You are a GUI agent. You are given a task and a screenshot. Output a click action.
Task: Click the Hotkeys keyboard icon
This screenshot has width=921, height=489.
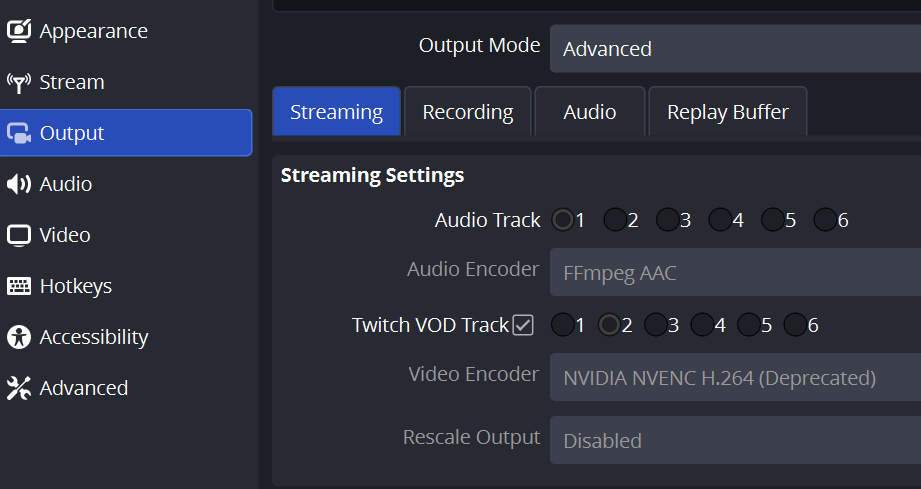19,286
